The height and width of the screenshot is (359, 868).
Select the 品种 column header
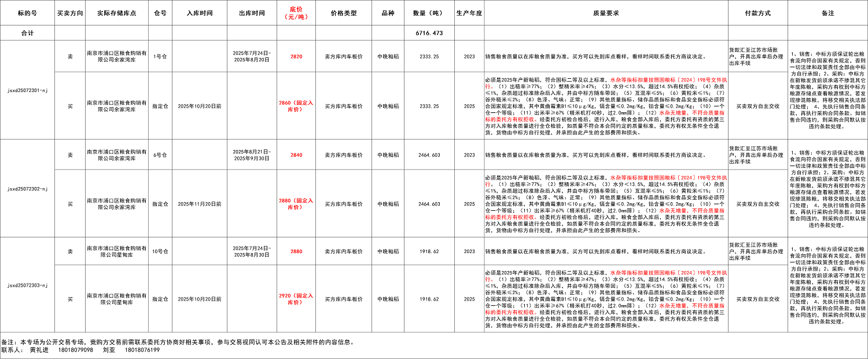tap(388, 12)
